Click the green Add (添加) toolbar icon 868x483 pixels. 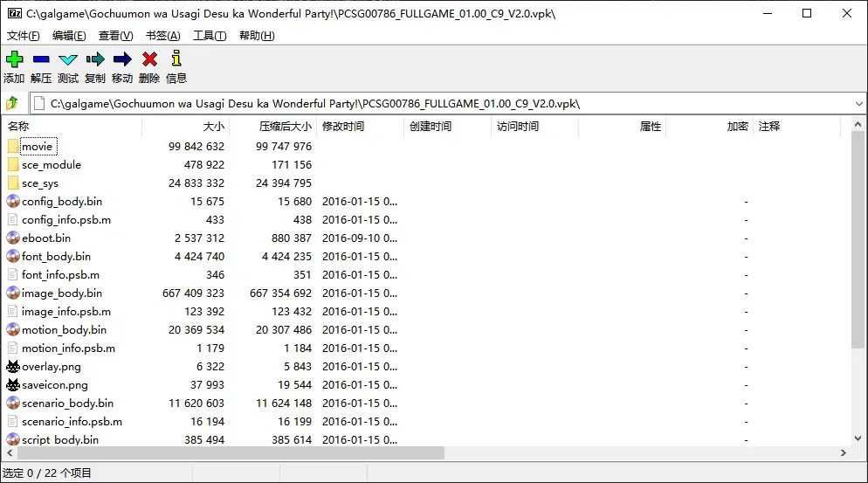click(14, 59)
